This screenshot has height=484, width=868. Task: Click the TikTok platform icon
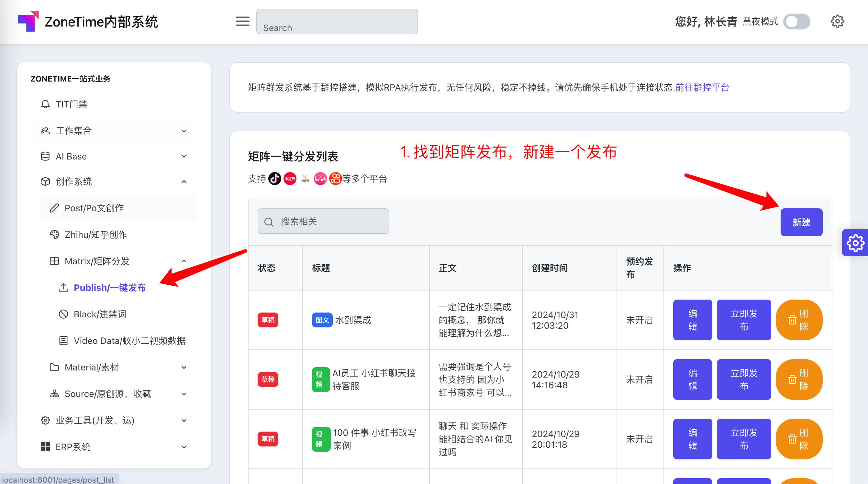pyautogui.click(x=275, y=179)
